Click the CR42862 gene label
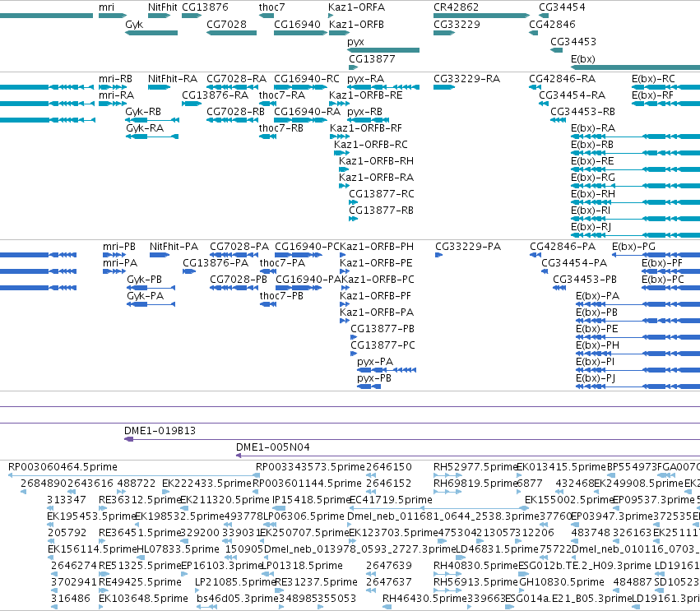The image size is (700, 611). coord(456,7)
